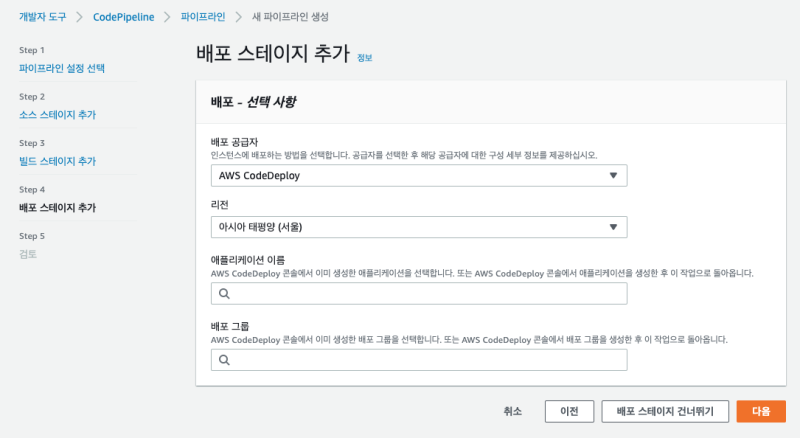800x438 pixels.
Task: Proceed with the orange 다음 button
Action: pos(761,411)
